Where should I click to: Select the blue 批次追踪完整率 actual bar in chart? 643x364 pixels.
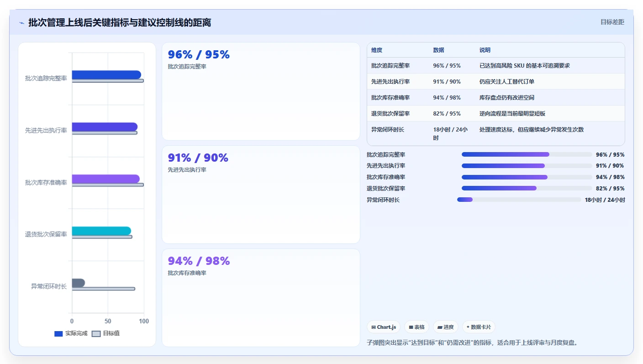coord(106,74)
